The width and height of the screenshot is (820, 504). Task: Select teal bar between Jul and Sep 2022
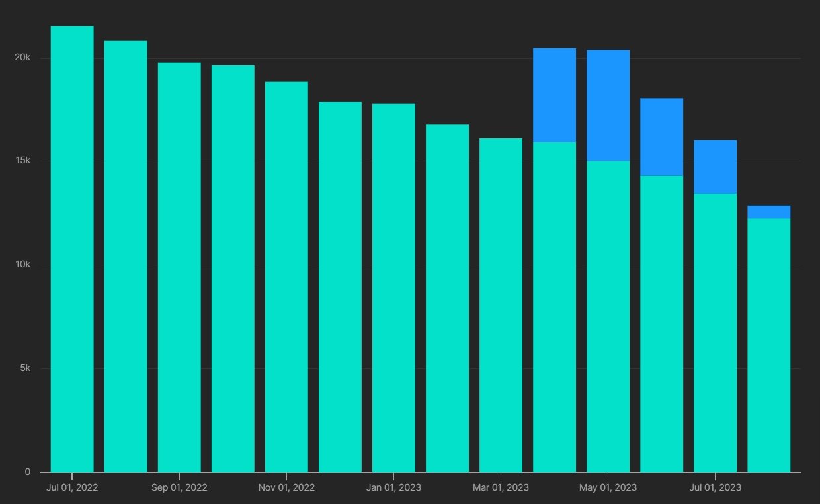126,256
